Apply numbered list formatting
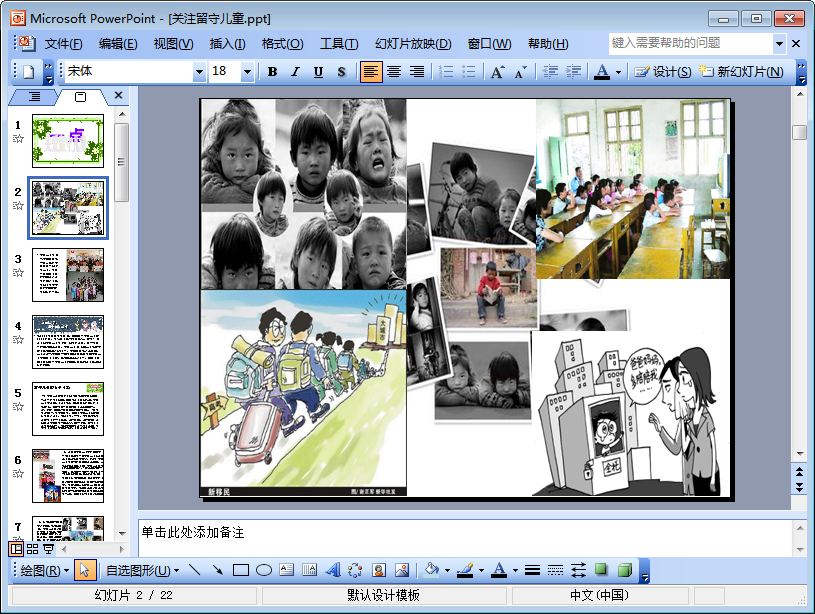815x614 pixels. click(445, 72)
